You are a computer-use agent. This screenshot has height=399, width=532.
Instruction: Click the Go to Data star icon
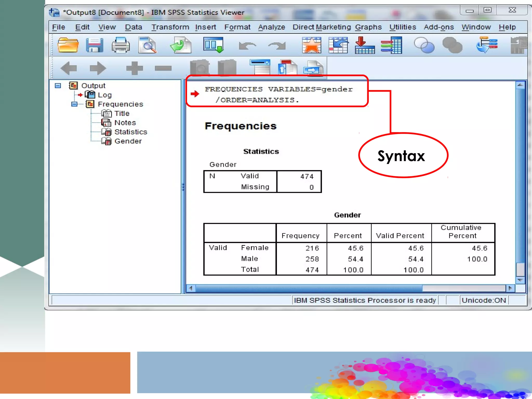[311, 45]
